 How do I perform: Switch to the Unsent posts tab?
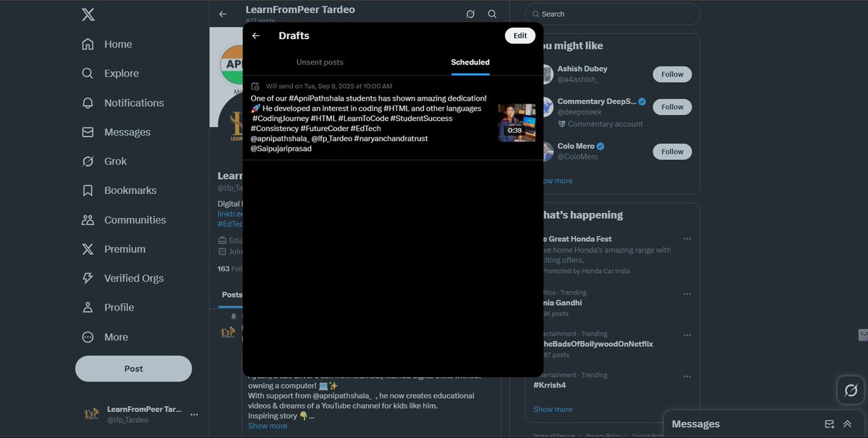[320, 62]
